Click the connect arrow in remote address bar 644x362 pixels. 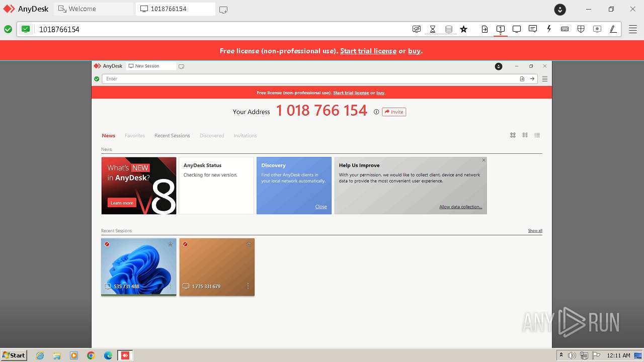532,79
